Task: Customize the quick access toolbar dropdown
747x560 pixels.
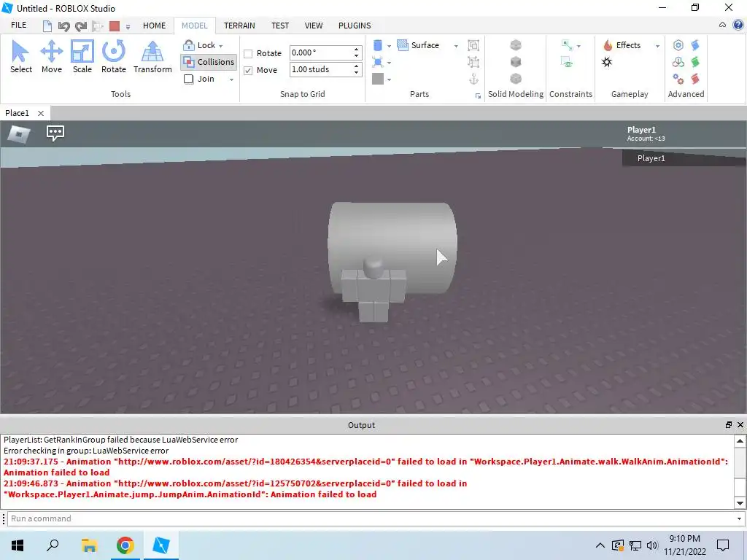Action: pyautogui.click(x=128, y=27)
